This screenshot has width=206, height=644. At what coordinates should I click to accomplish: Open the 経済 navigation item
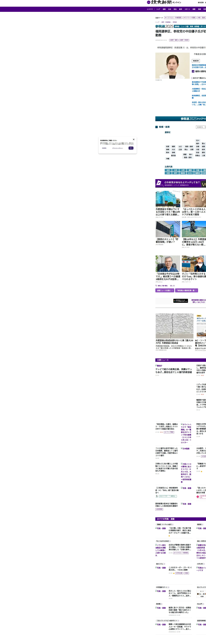[x=180, y=9]
